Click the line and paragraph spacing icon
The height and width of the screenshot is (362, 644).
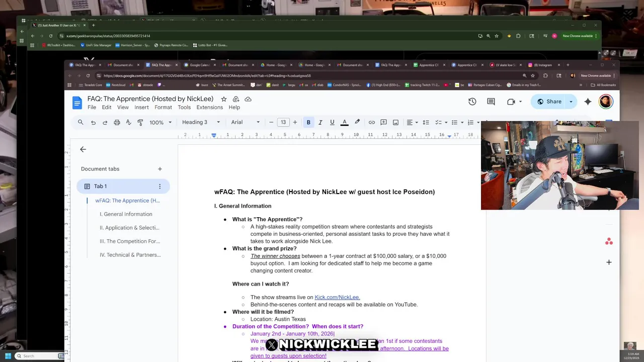pos(426,122)
